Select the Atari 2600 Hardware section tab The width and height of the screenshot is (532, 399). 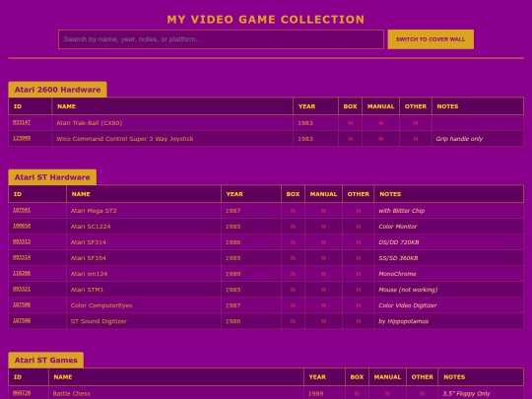click(x=57, y=90)
